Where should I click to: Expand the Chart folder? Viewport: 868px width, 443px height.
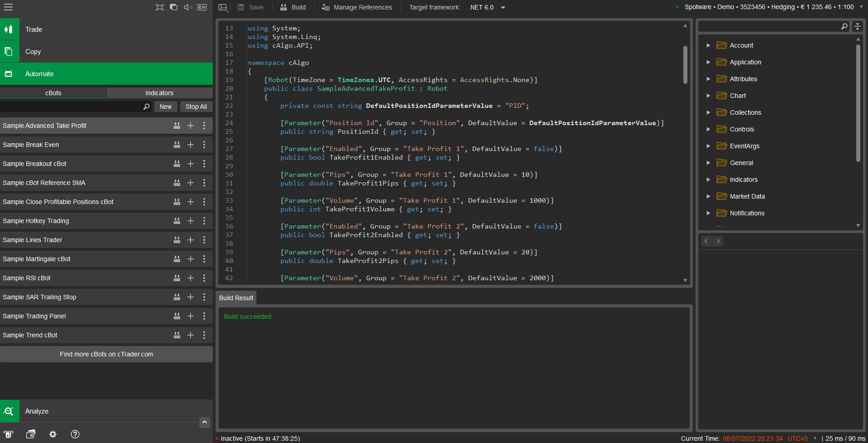click(708, 96)
